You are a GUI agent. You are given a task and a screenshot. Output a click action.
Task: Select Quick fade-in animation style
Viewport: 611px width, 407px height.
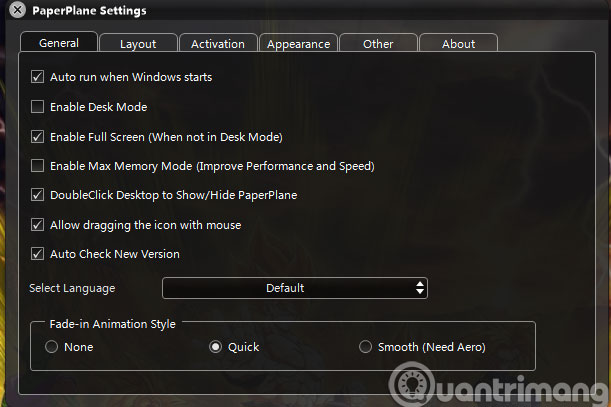(215, 347)
